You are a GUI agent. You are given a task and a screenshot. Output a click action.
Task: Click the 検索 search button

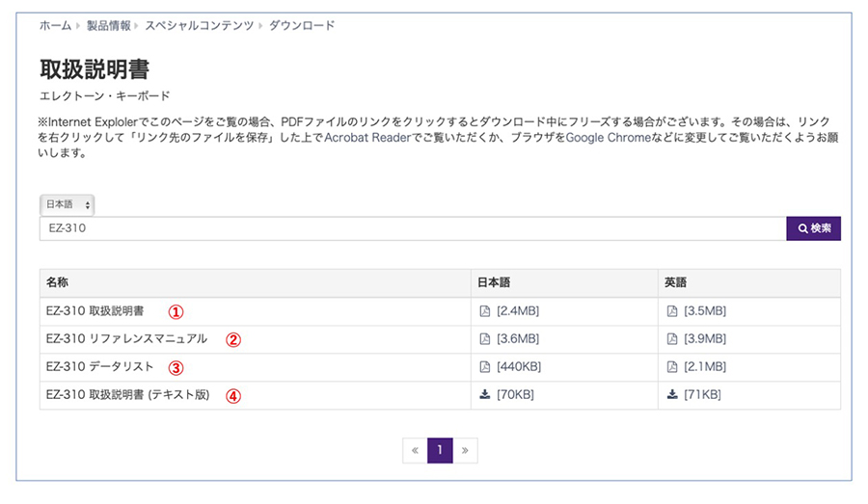click(x=813, y=228)
